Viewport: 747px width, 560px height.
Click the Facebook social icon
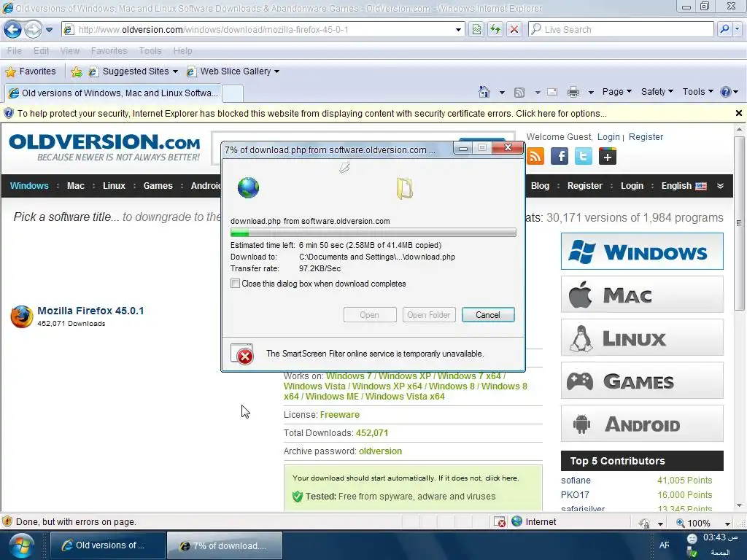tap(560, 156)
